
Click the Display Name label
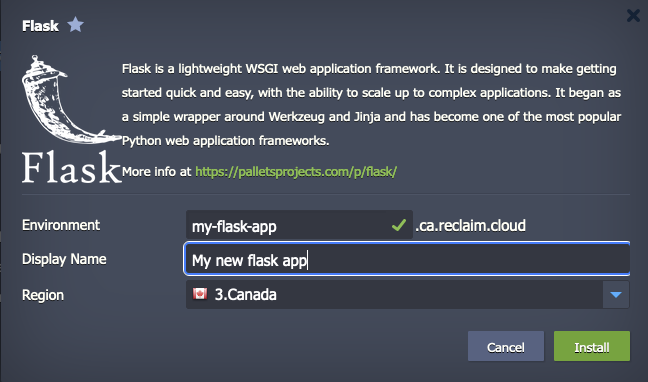coord(64,259)
